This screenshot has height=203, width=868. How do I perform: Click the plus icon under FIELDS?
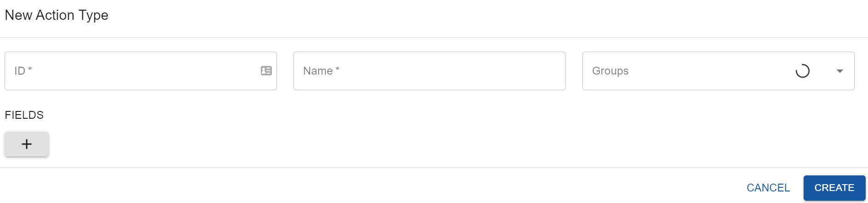pyautogui.click(x=27, y=144)
